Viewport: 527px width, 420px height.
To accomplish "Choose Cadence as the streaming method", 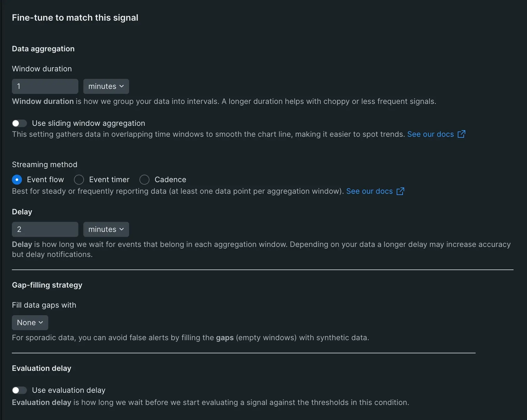I will (x=144, y=180).
